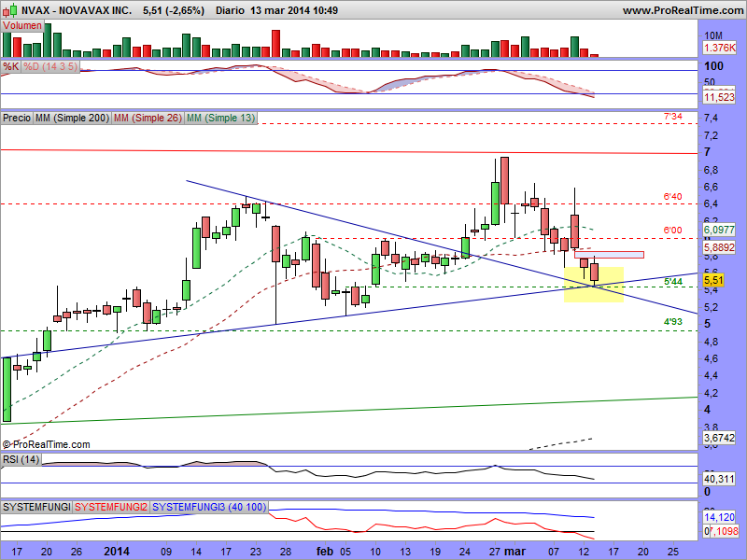Toggle the MM (Simple 200) moving average
747x560 pixels.
(x=71, y=119)
